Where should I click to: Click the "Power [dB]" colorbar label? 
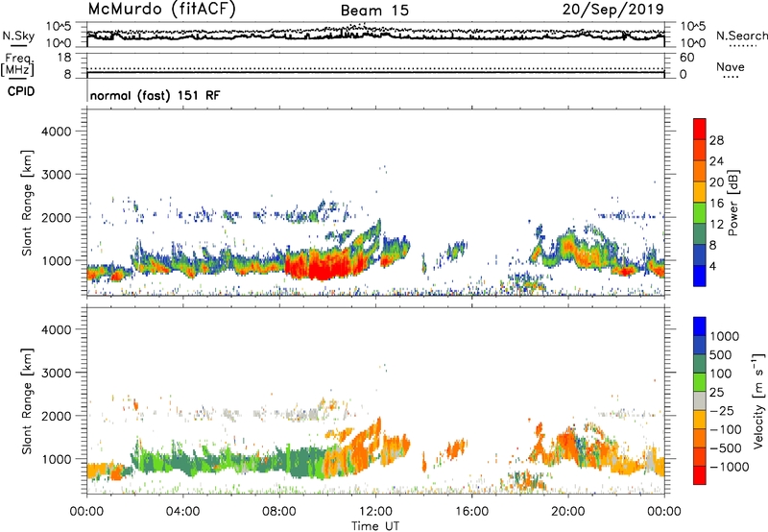tap(732, 203)
